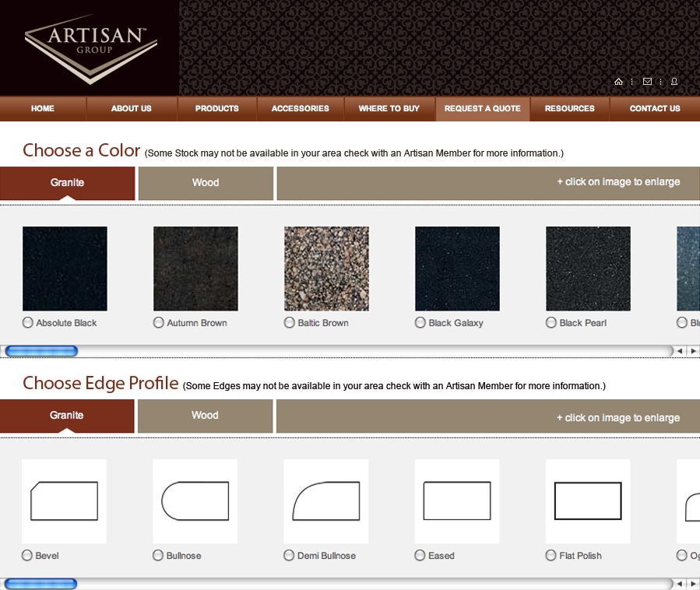Open RESOURCES navigation item
This screenshot has width=700, height=590.
pos(570,108)
